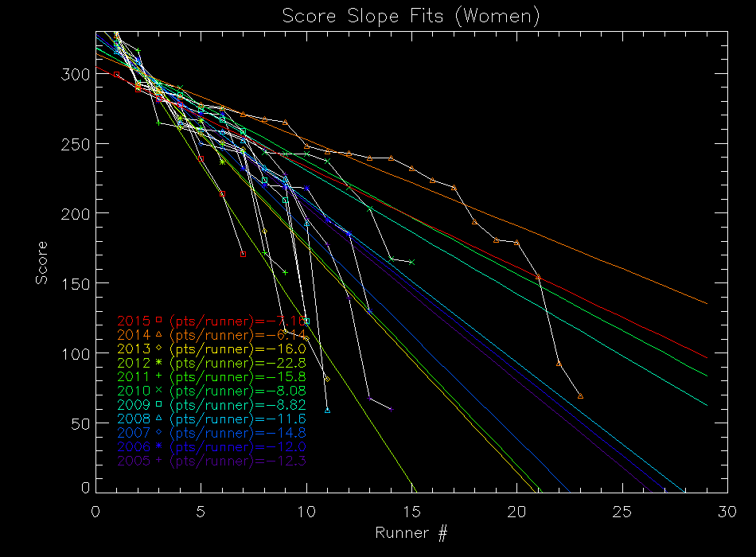Click the 300 tick label on the y-axis
Image resolution: width=756 pixels, height=557 pixels.
coord(76,74)
